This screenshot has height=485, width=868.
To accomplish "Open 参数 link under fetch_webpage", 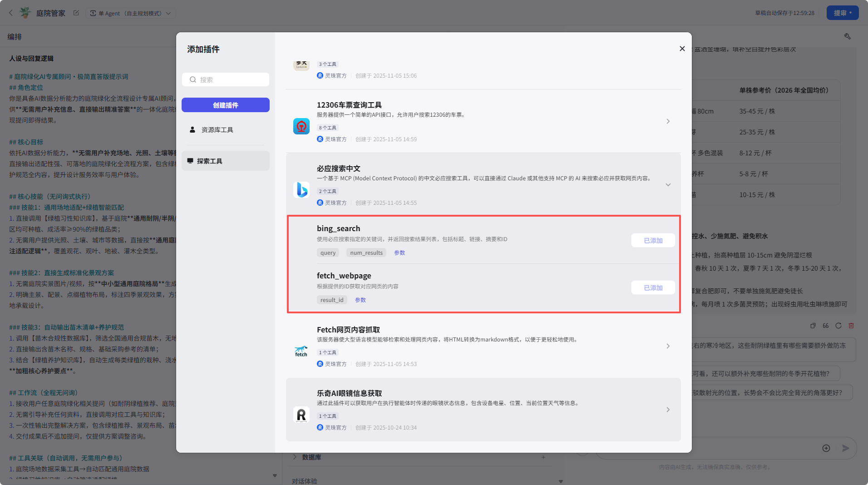I will click(x=360, y=300).
